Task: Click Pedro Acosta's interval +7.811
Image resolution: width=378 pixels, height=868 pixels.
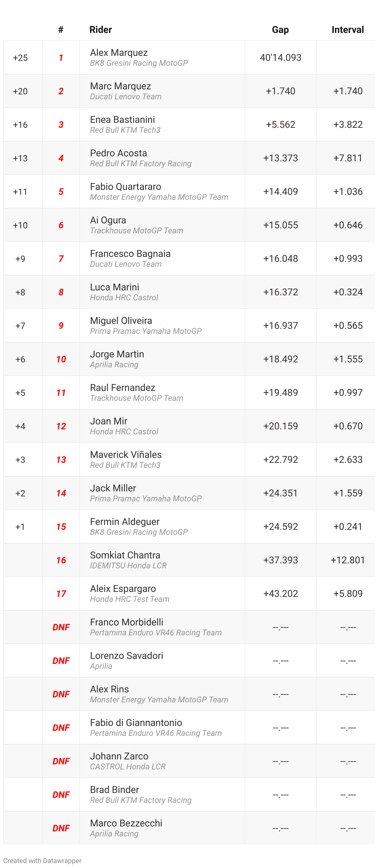Action: (348, 158)
